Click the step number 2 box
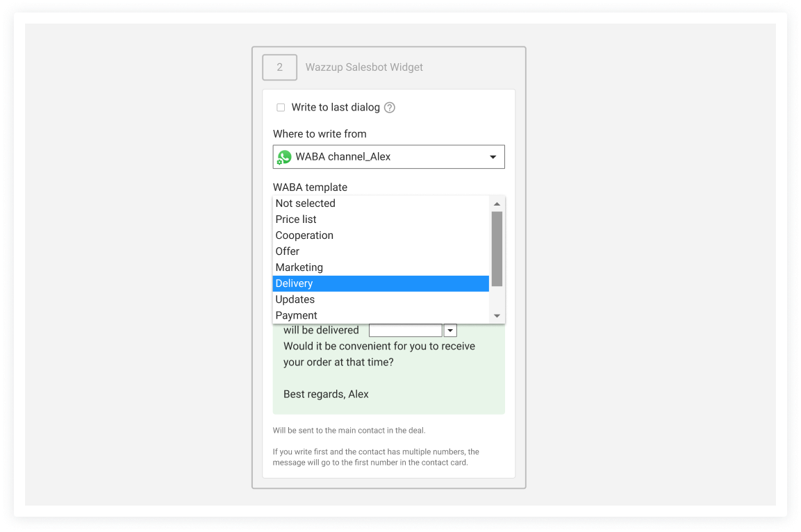 tap(279, 67)
